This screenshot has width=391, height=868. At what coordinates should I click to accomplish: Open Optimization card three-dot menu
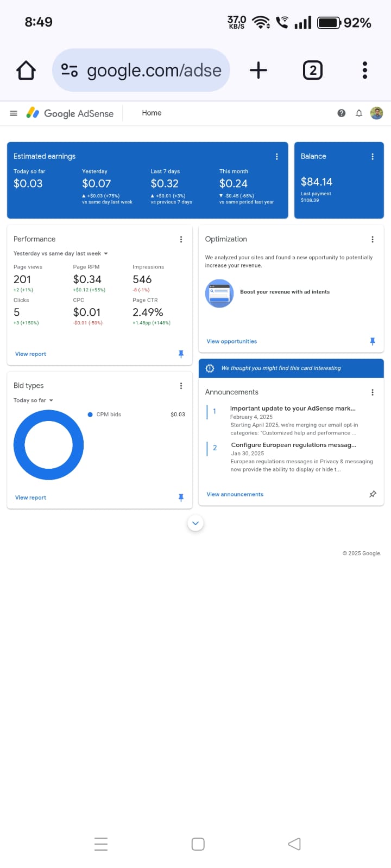373,239
